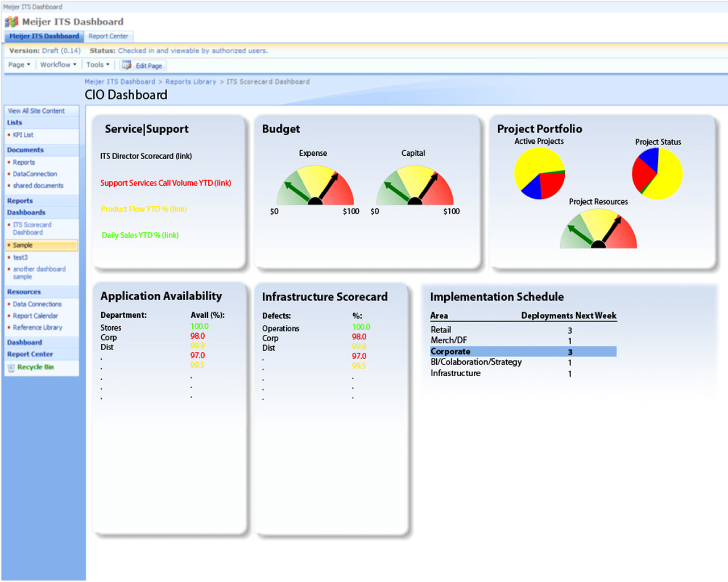Open the Reference Library link
728x582 pixels.
click(x=38, y=328)
